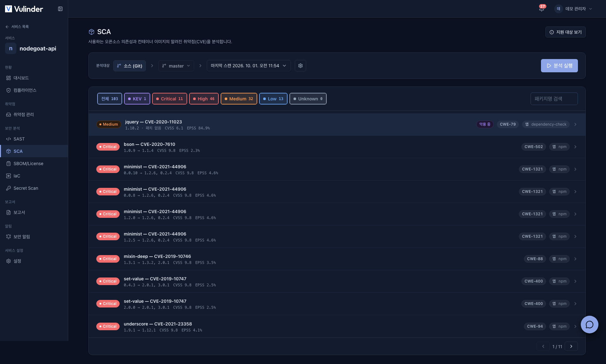Focus the 패키지명 검색 field

pyautogui.click(x=554, y=99)
